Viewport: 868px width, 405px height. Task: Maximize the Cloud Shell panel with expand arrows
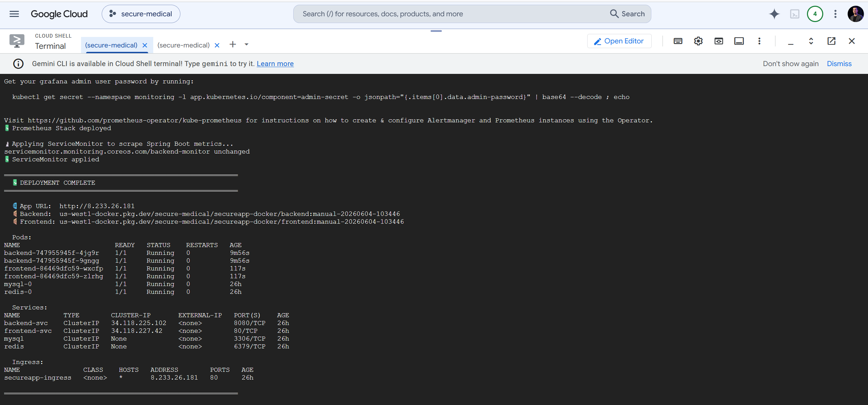click(x=811, y=41)
